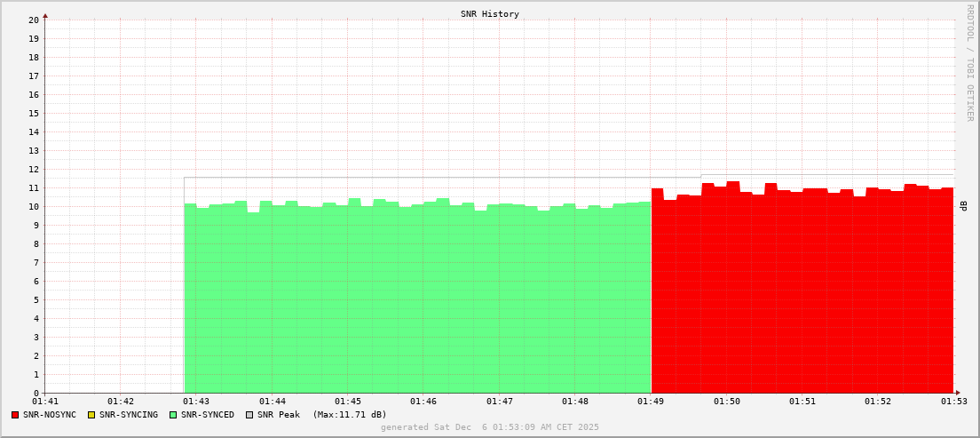Click the 01:46 time axis label

(x=423, y=402)
